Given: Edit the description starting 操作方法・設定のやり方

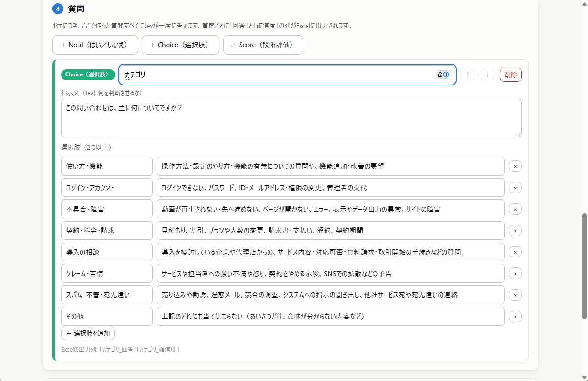Looking at the screenshot, I should pyautogui.click(x=330, y=166).
